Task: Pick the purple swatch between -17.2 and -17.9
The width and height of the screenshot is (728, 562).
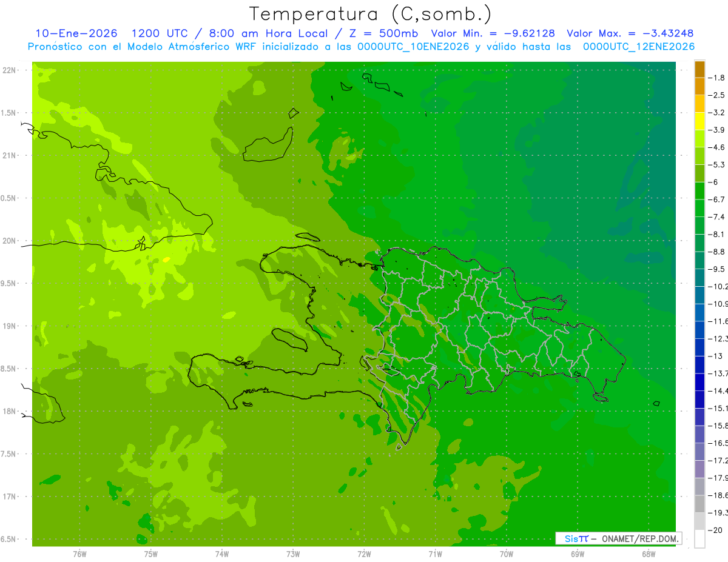Action: [699, 469]
